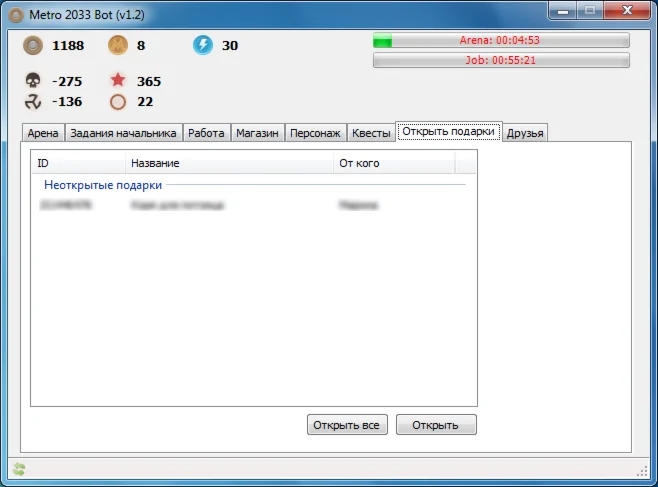This screenshot has height=487, width=658.
Task: Click the bullets value 1188
Action: [68, 45]
